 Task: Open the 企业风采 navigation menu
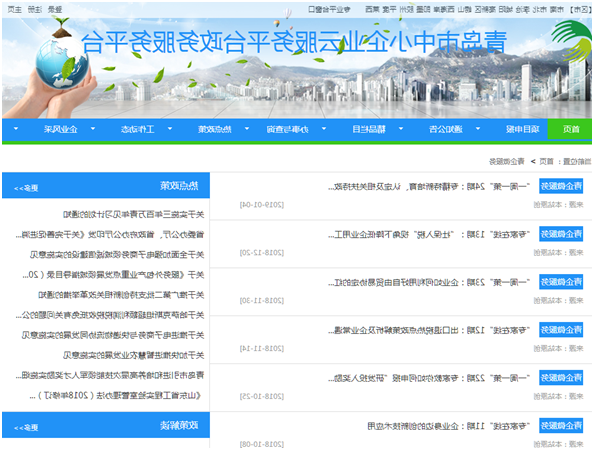(x=61, y=129)
